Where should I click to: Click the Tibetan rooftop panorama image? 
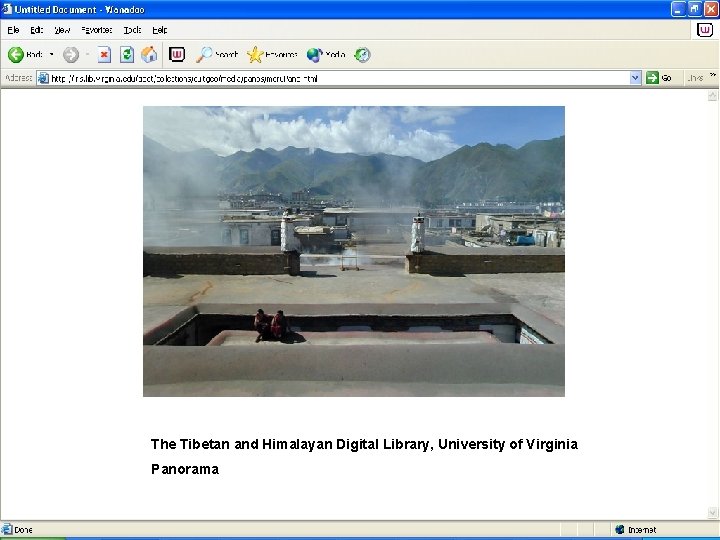pos(354,251)
